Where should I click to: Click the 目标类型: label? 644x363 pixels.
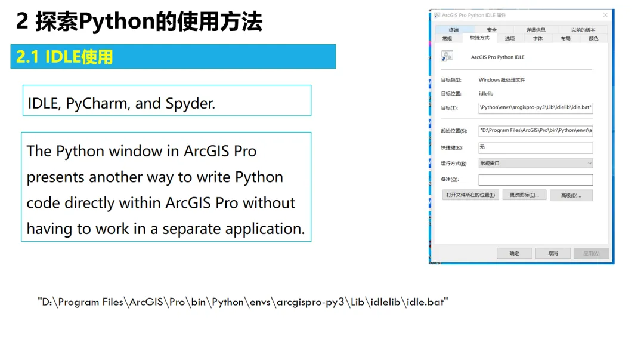click(451, 80)
